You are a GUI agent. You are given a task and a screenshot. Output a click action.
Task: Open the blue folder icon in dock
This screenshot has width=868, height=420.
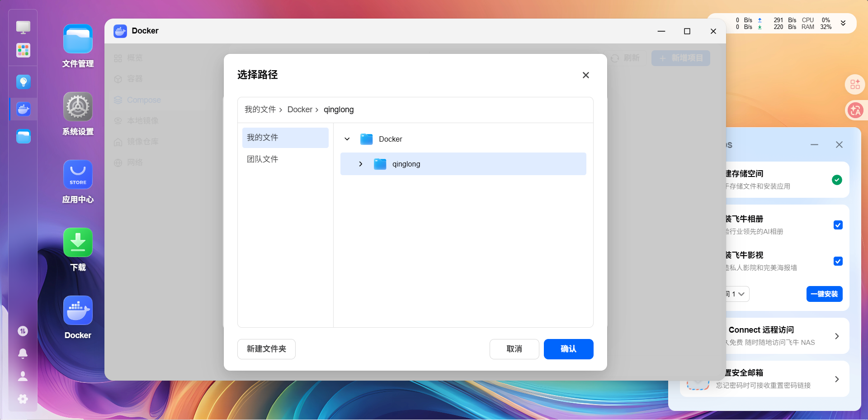[23, 136]
